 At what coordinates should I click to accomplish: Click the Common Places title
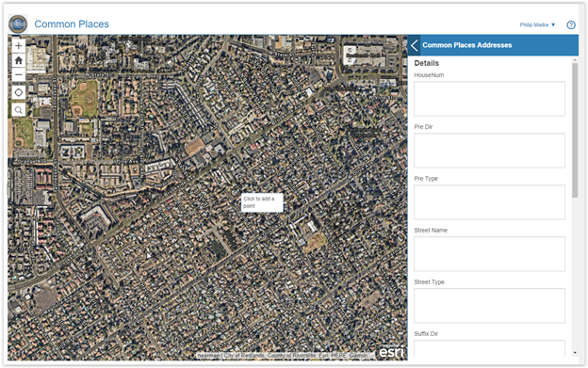pyautogui.click(x=72, y=24)
